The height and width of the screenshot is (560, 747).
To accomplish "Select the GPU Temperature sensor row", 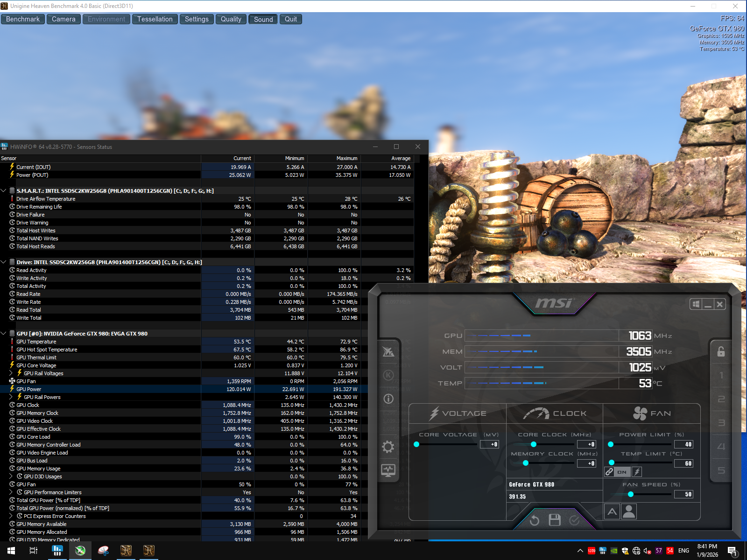I will (207, 342).
